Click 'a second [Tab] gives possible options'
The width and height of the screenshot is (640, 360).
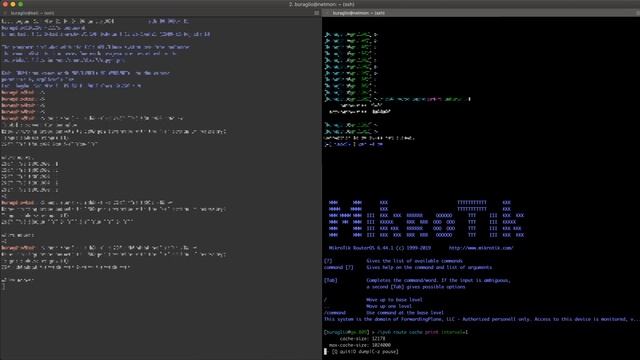tap(416, 287)
